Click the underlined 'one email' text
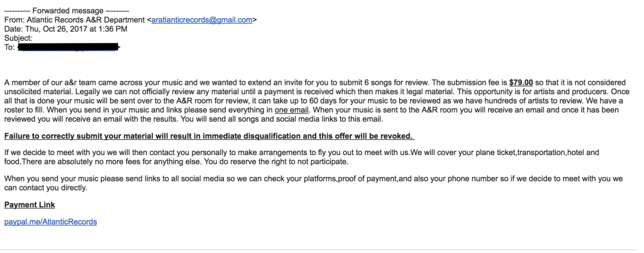The image size is (644, 253). point(292,110)
